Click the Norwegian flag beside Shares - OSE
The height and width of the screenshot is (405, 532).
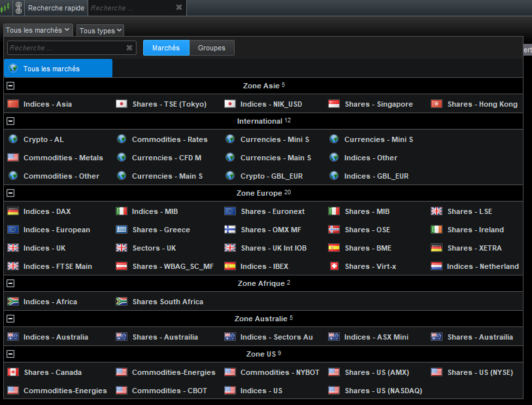pos(334,230)
